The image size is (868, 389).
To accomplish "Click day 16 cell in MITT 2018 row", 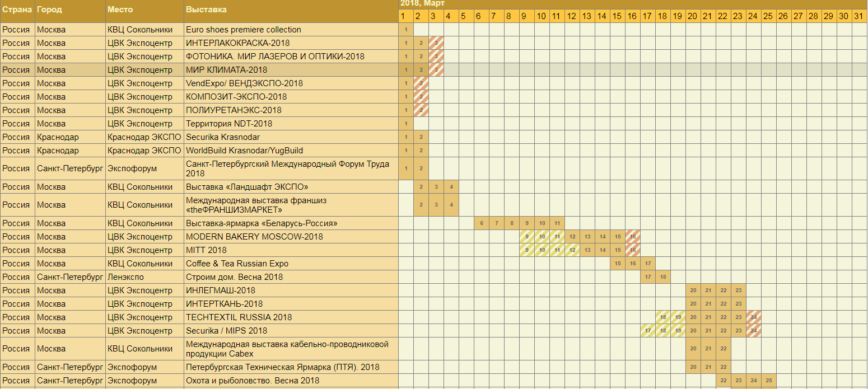I will click(632, 250).
